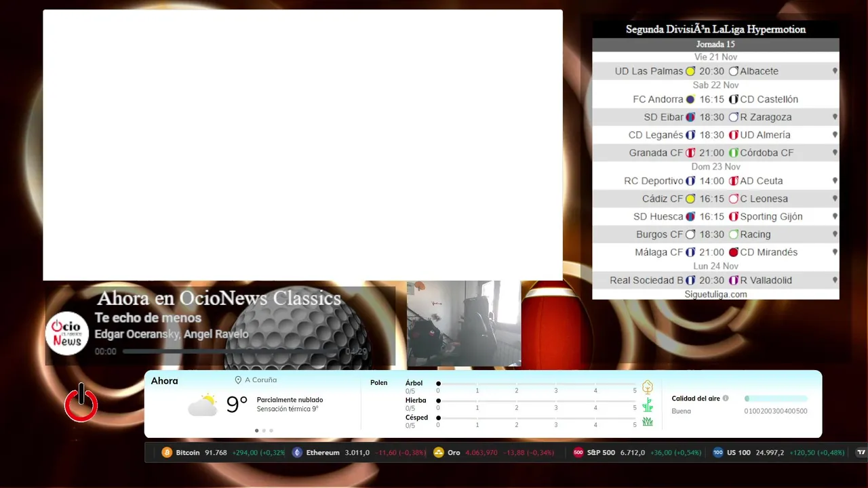Open the Bitcoin ticker entry

pyautogui.click(x=223, y=452)
